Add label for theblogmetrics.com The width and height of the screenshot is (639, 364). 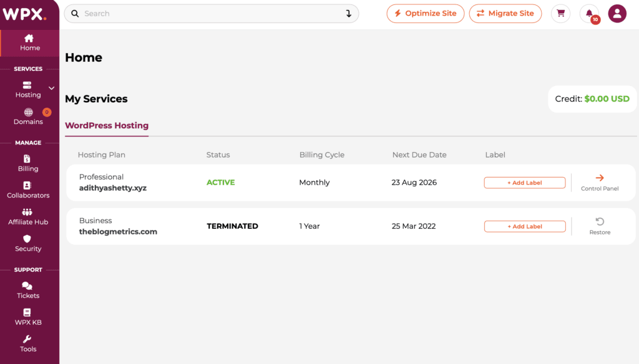(x=524, y=226)
